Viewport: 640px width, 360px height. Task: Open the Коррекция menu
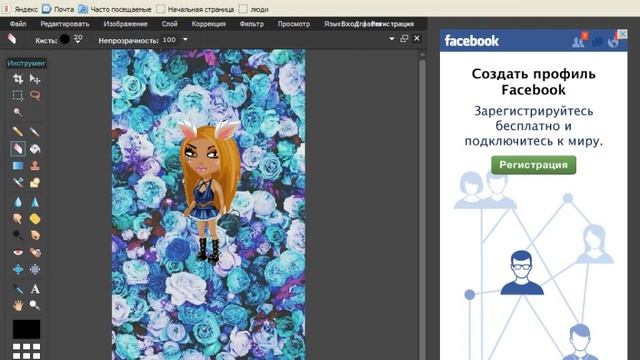click(209, 24)
